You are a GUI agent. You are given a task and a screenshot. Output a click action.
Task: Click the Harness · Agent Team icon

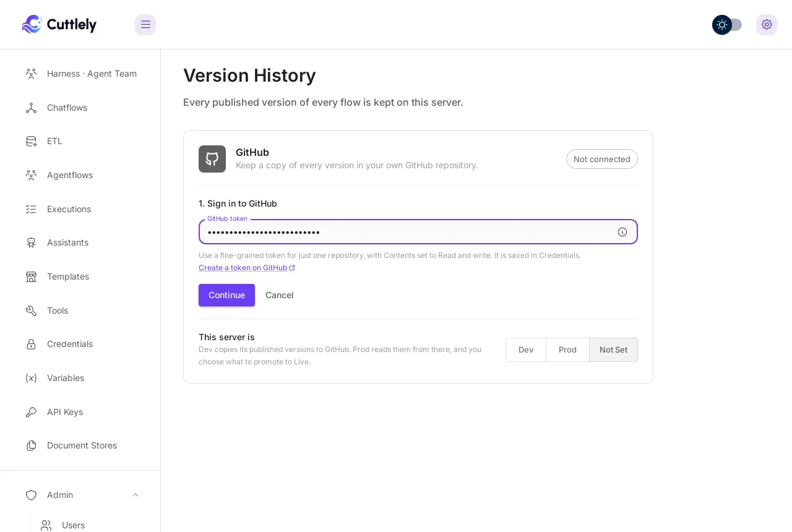[x=31, y=74]
